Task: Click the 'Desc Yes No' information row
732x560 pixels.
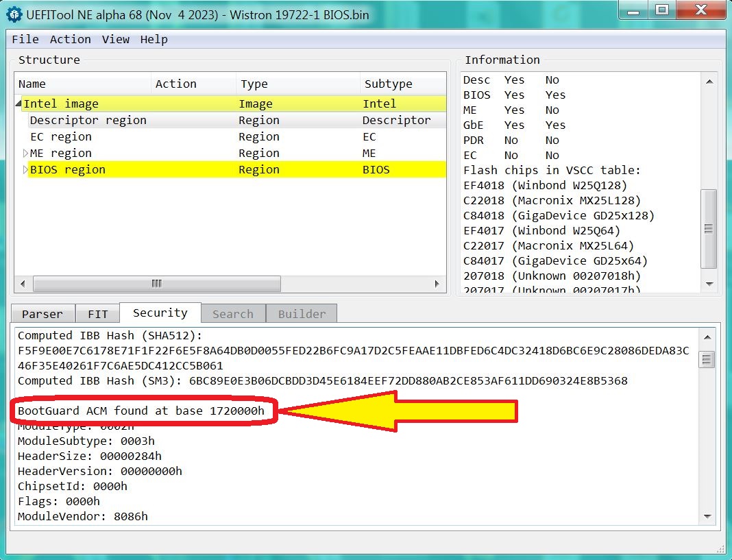Action: pyautogui.click(x=511, y=80)
